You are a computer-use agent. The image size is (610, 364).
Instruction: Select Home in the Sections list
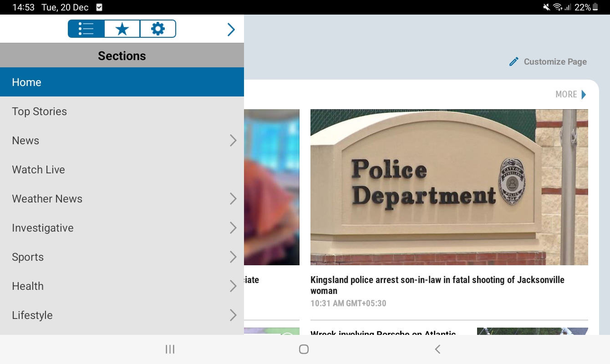click(x=122, y=82)
